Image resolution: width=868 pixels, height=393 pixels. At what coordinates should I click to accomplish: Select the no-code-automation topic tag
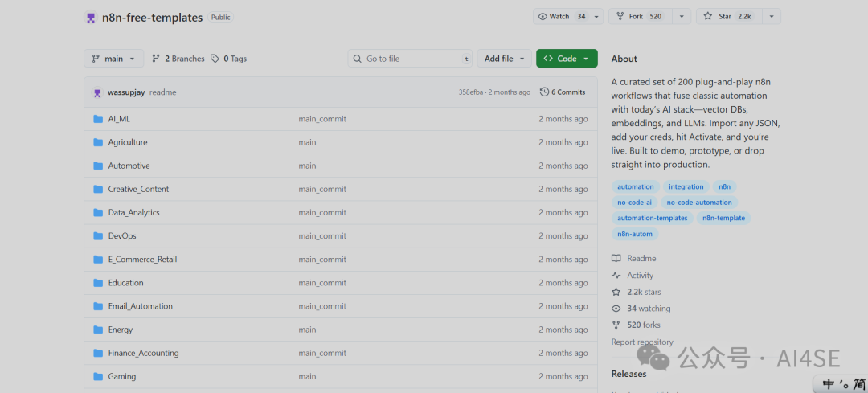pyautogui.click(x=699, y=203)
